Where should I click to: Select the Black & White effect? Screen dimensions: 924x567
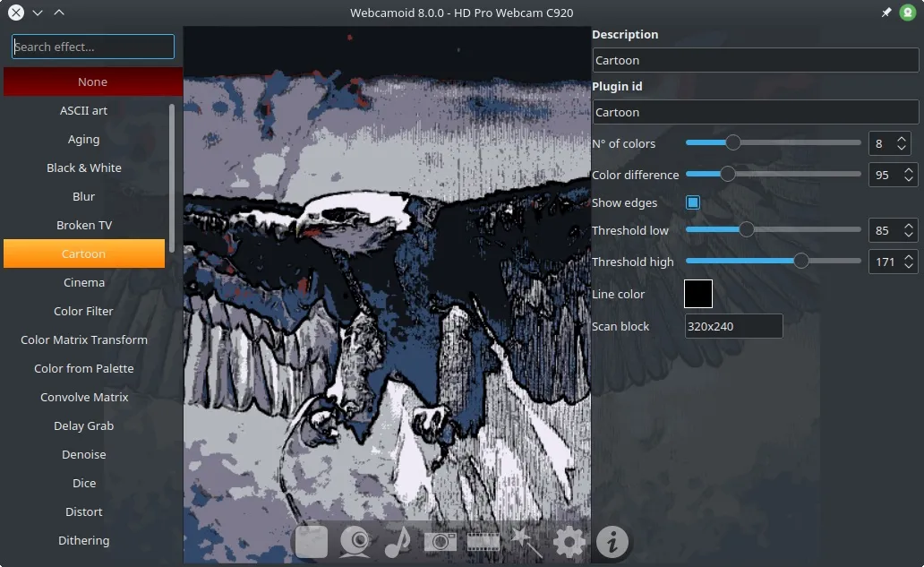point(84,168)
